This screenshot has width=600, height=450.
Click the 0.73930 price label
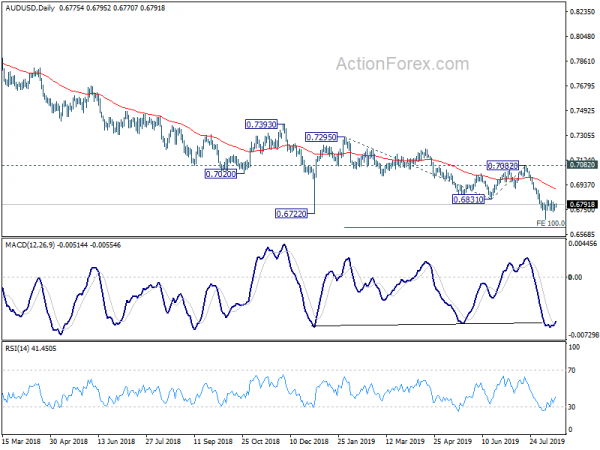coord(261,124)
